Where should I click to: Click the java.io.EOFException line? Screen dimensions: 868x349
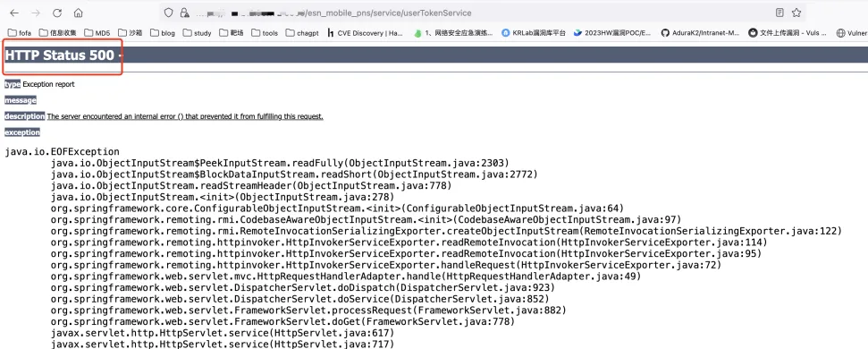(x=62, y=152)
